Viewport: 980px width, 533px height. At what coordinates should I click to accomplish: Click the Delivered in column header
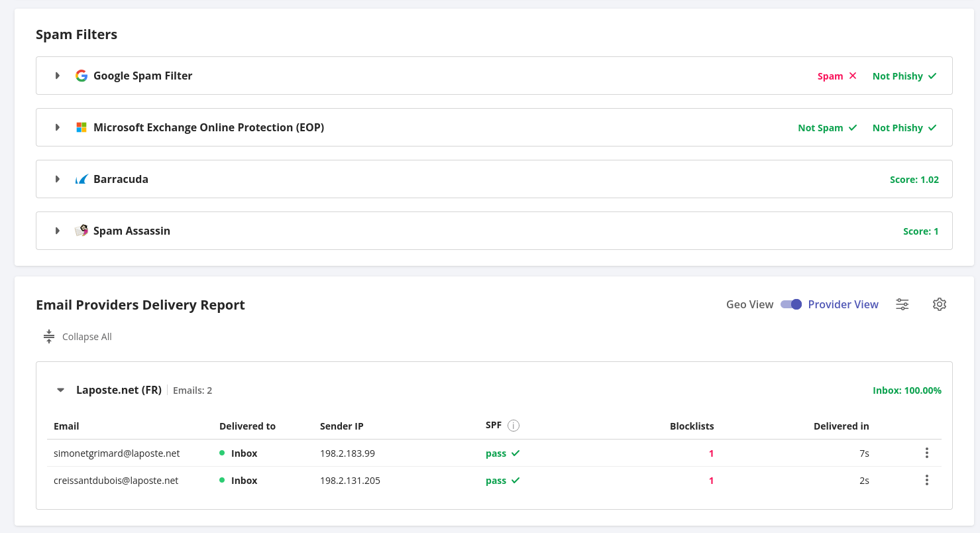pos(842,426)
